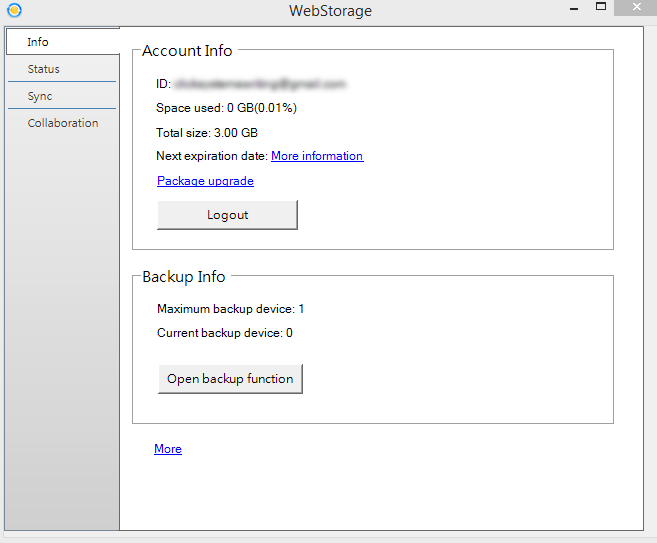Click the WebStorage app icon in title bar
The width and height of the screenshot is (657, 543).
[x=14, y=10]
